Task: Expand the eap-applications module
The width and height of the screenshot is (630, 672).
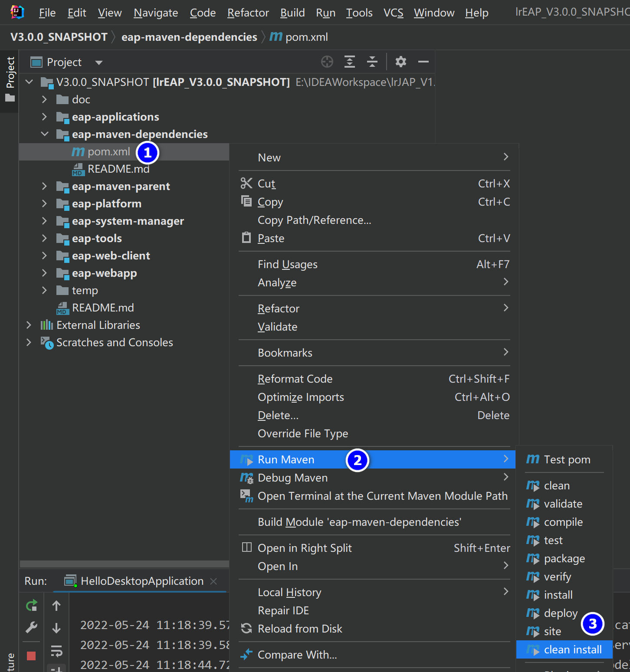Action: [44, 117]
